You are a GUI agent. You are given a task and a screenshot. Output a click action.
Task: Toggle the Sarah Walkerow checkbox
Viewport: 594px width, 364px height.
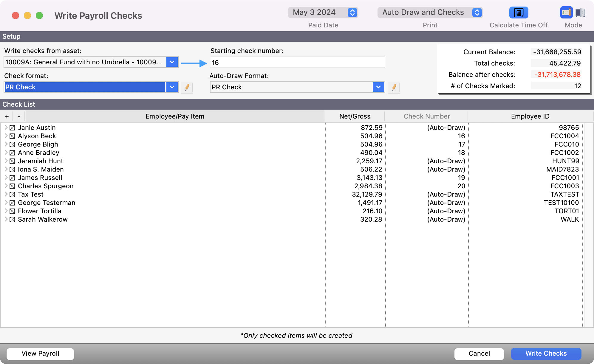(x=12, y=220)
